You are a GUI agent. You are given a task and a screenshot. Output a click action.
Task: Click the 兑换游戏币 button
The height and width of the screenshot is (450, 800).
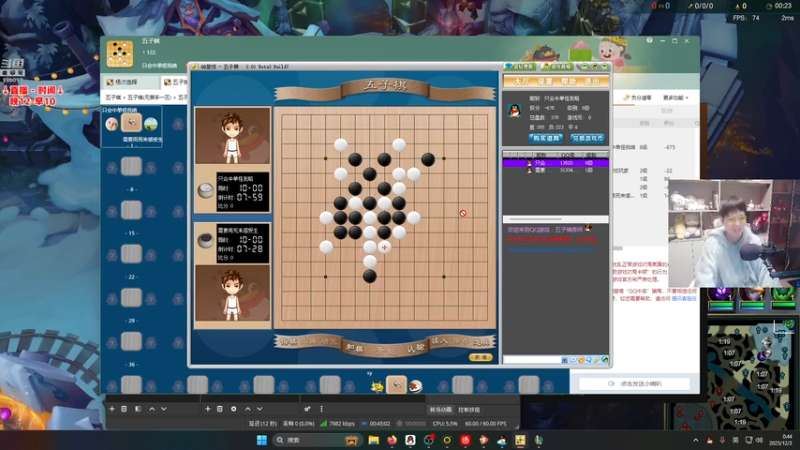[587, 138]
